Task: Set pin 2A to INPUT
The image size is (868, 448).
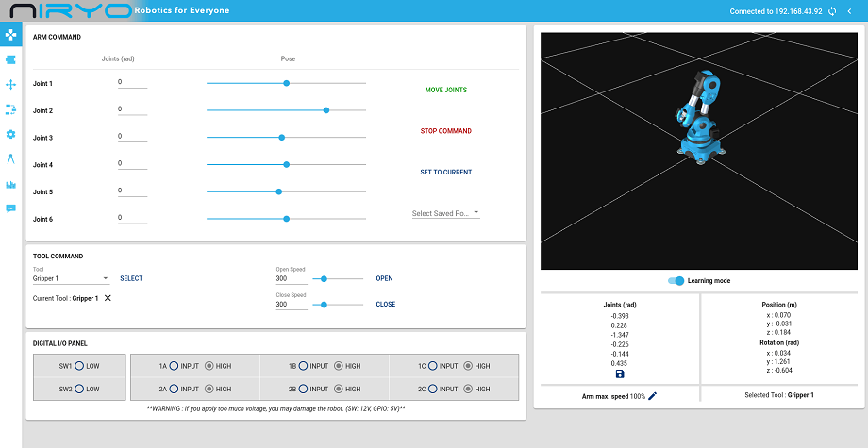Action: [x=174, y=389]
